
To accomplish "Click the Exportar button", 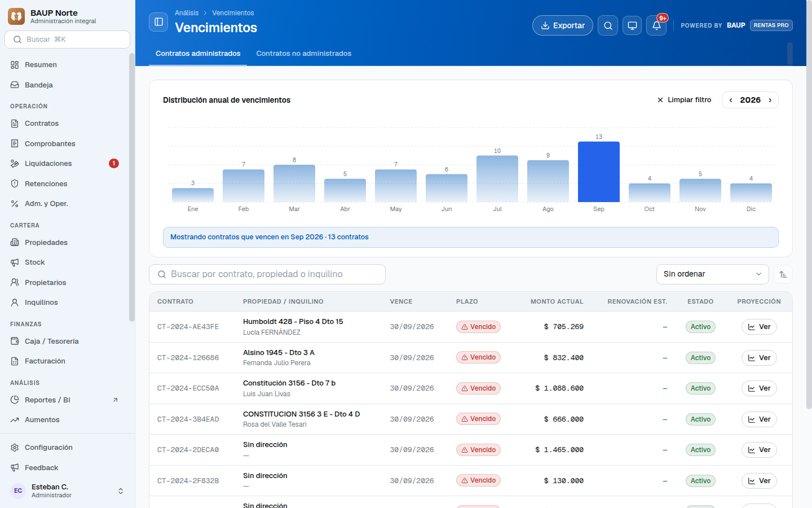I will click(x=563, y=25).
